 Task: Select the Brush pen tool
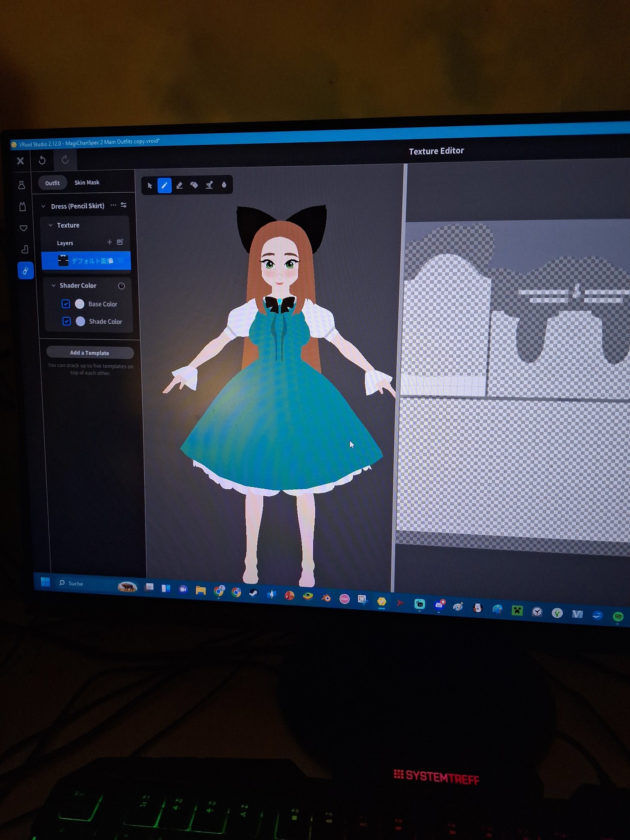[164, 185]
